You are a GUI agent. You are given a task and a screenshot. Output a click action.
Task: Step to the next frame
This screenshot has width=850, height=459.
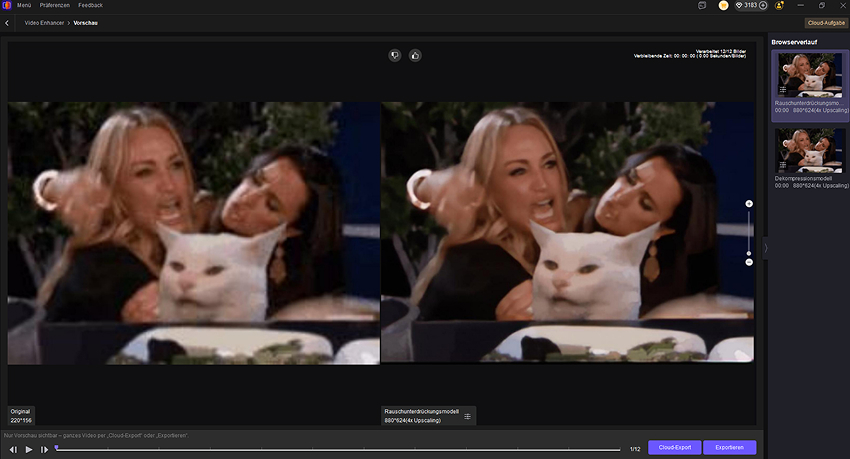click(x=44, y=449)
